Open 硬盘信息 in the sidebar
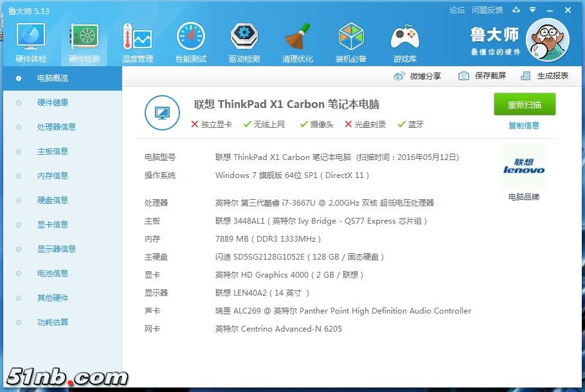585x392 pixels. (52, 200)
